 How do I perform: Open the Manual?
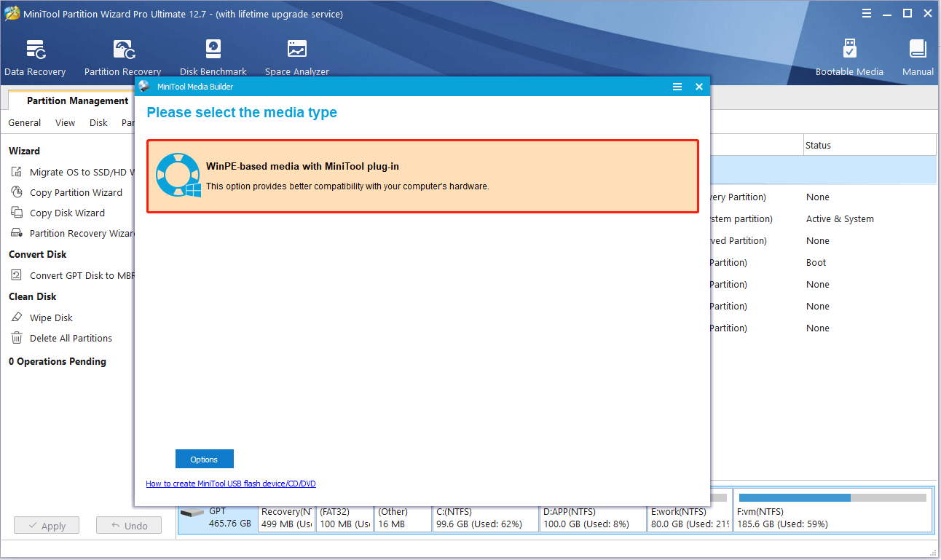tap(917, 55)
